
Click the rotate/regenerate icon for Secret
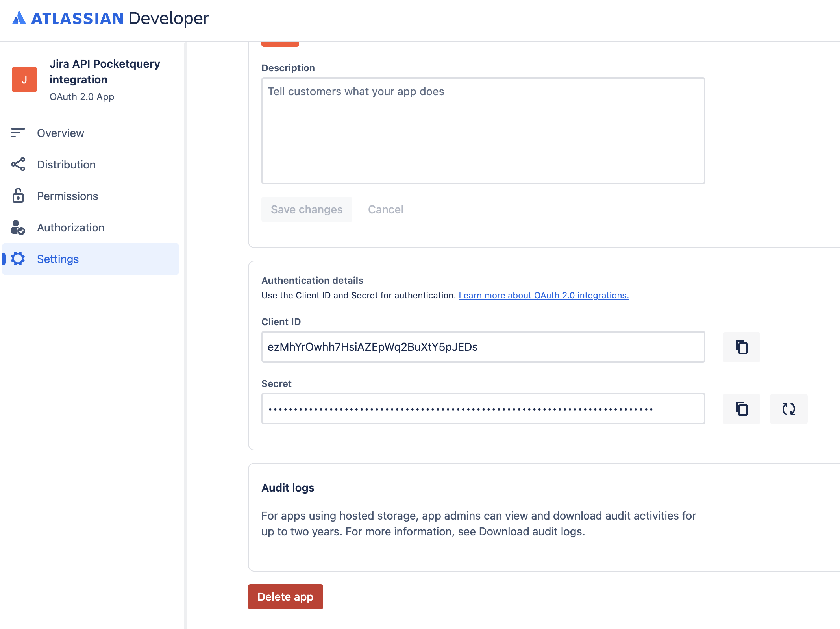tap(788, 408)
